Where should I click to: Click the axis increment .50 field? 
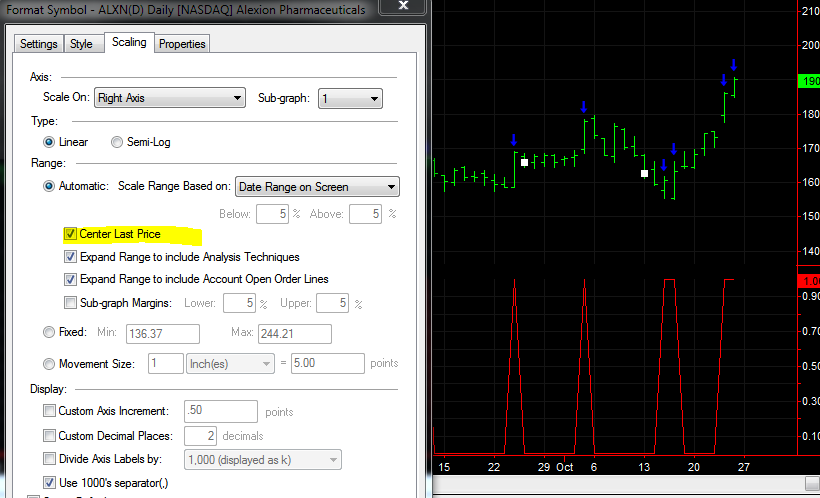point(221,411)
